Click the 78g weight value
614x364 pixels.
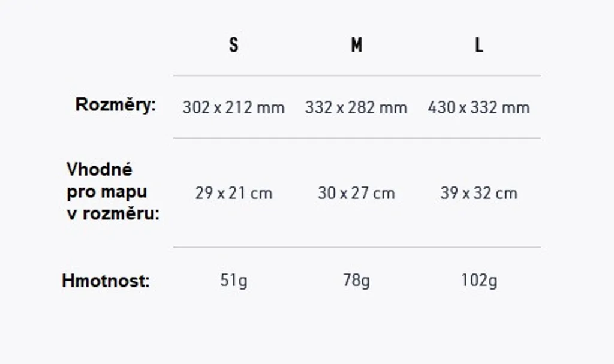point(356,281)
